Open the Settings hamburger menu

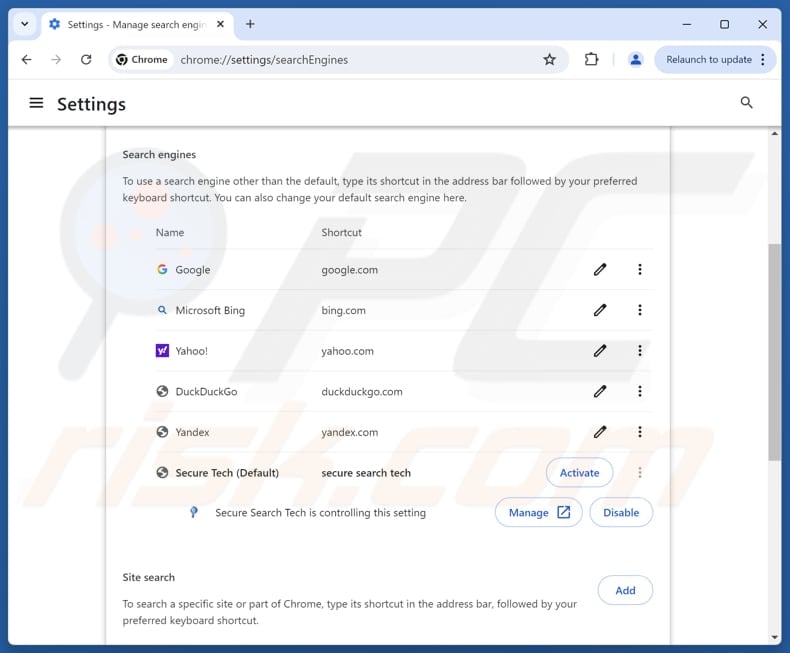pos(36,103)
